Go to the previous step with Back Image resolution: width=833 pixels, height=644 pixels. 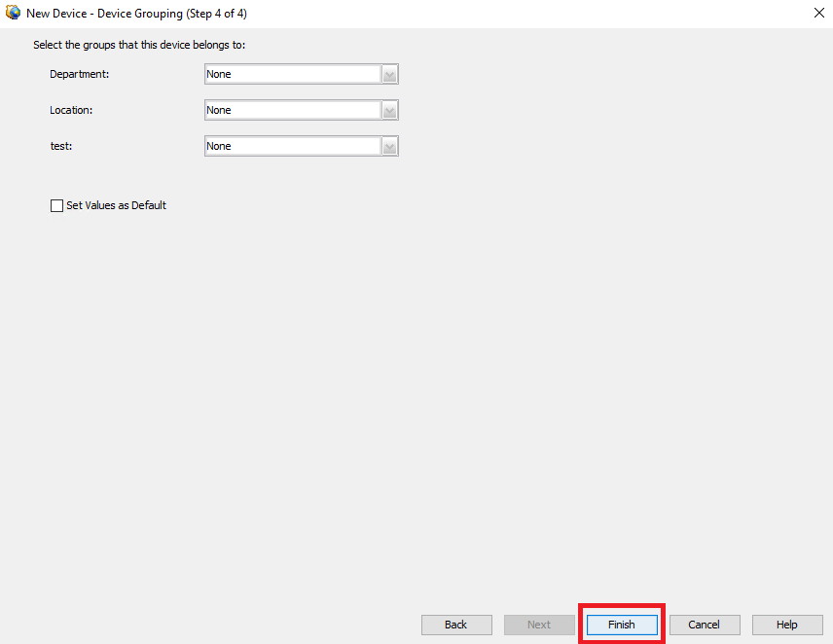456,625
